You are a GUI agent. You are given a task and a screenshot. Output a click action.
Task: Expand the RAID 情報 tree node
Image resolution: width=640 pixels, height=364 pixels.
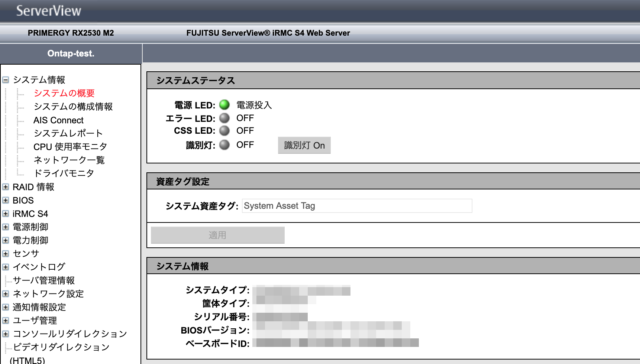pos(6,187)
